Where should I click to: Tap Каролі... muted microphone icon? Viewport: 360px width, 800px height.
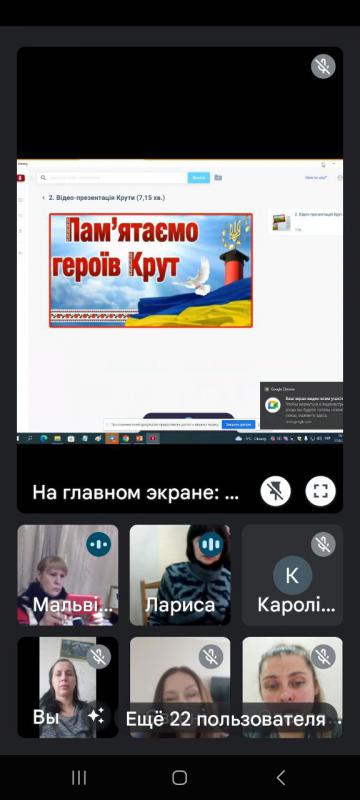click(x=323, y=544)
